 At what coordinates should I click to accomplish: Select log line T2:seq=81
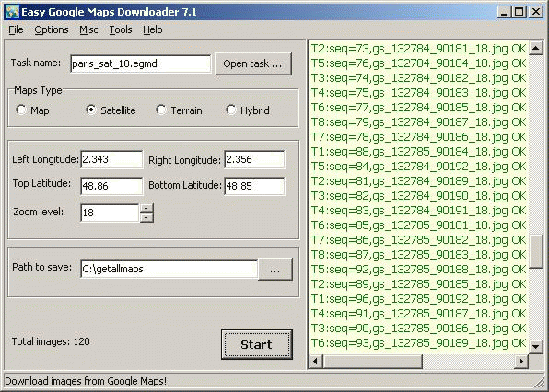pyautogui.click(x=418, y=181)
